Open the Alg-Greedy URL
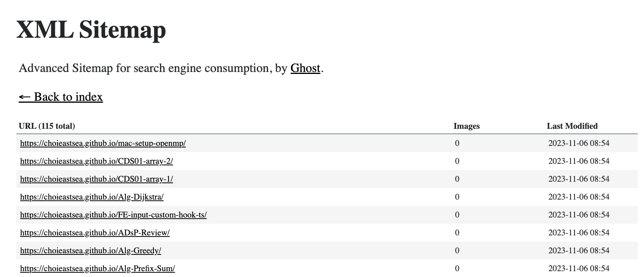Viewport: 644px width, 277px height. [91, 251]
